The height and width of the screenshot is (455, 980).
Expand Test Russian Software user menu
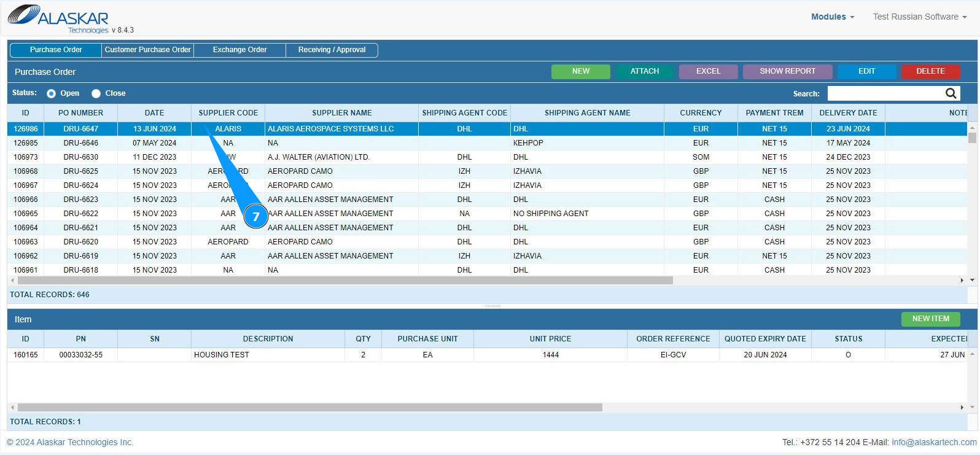[x=919, y=17]
